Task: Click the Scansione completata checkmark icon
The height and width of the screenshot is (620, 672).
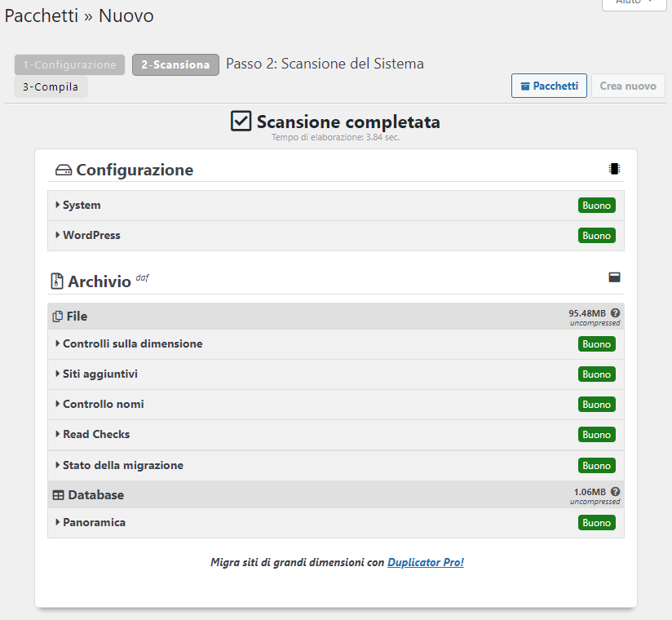Action: [241, 122]
